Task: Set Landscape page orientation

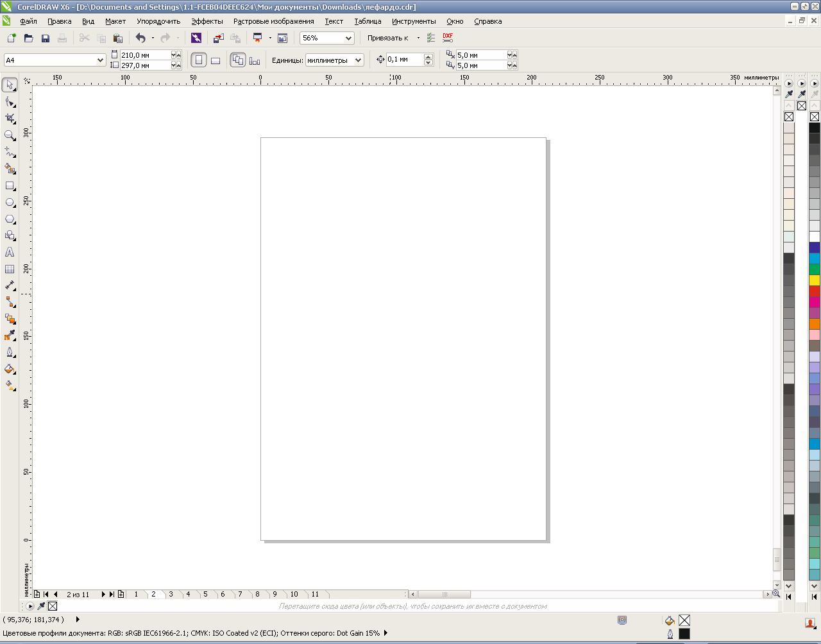Action: coord(216,60)
